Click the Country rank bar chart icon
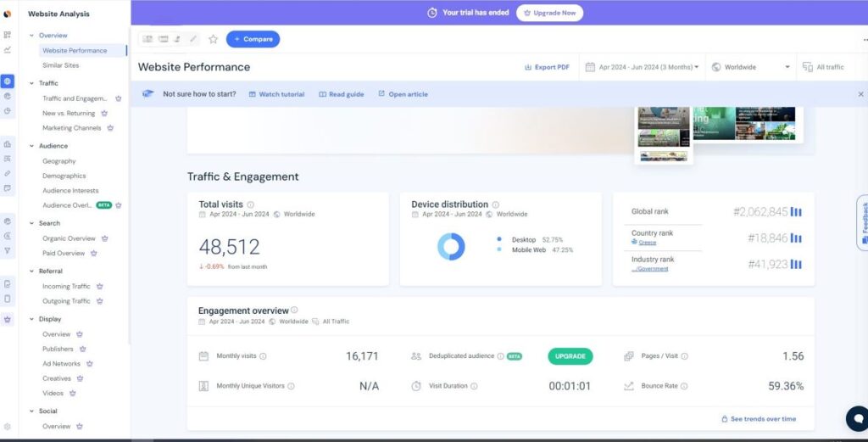The image size is (868, 442). point(796,238)
